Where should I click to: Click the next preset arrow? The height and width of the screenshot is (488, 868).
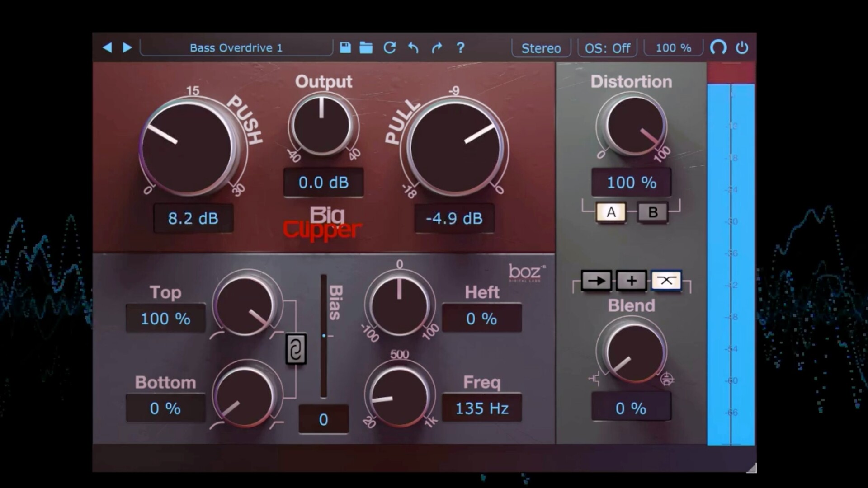coord(127,47)
